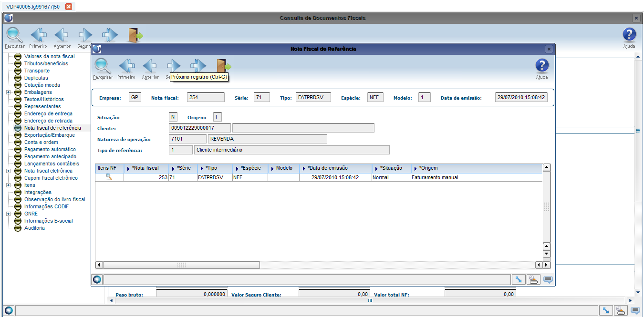This screenshot has width=644, height=317.
Task: Expand the Embalagens tree node
Action: click(x=8, y=92)
